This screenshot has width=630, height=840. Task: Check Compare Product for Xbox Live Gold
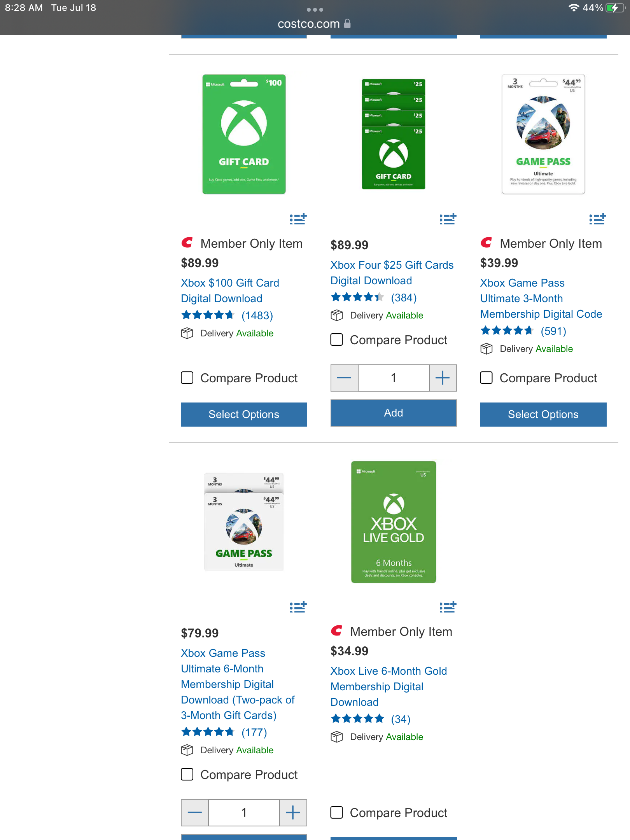[x=337, y=812]
